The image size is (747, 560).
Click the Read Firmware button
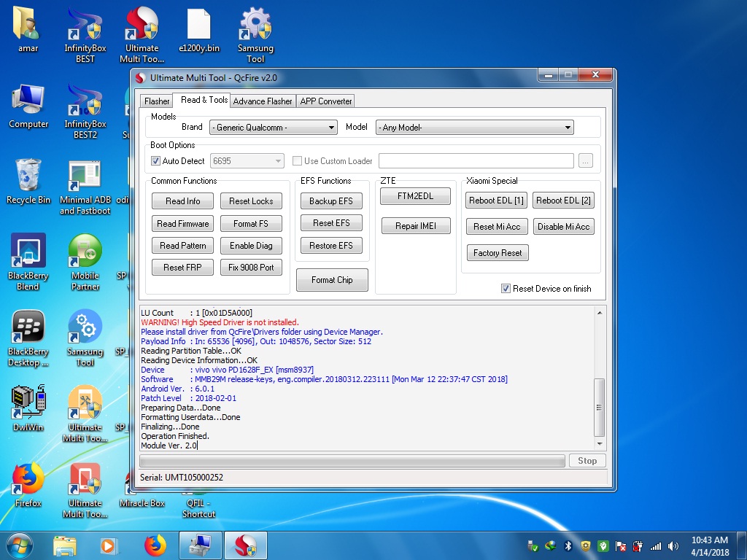point(183,223)
